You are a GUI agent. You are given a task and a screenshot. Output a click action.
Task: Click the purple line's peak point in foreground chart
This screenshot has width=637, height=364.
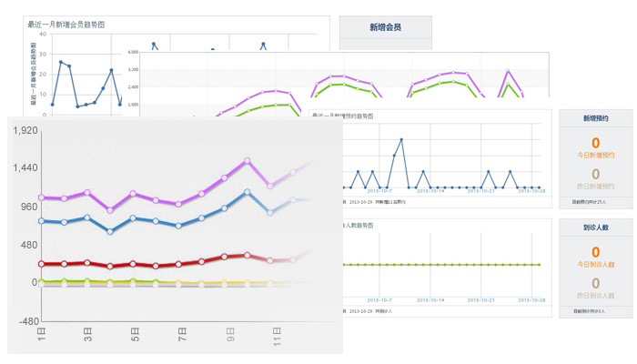(247, 161)
